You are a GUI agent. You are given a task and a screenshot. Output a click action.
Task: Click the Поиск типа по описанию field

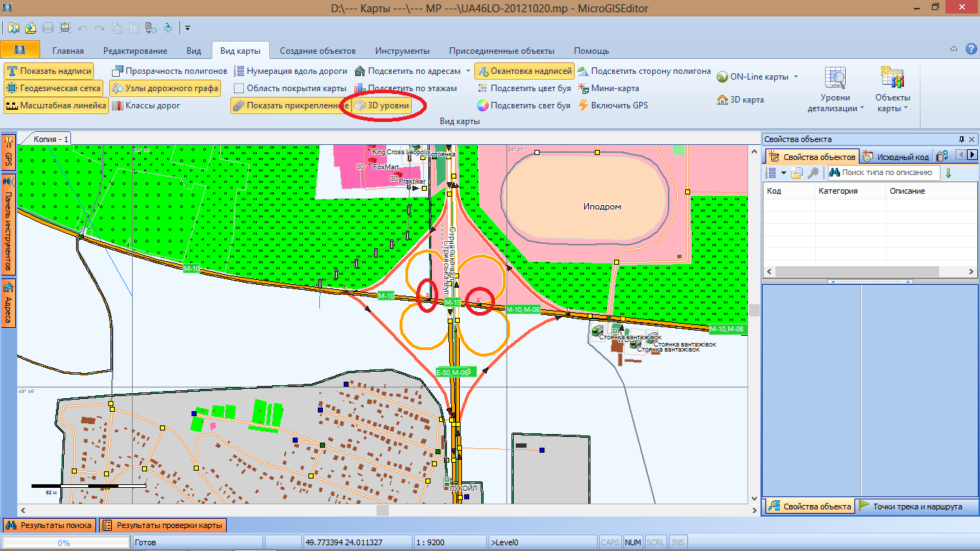[x=889, y=173]
